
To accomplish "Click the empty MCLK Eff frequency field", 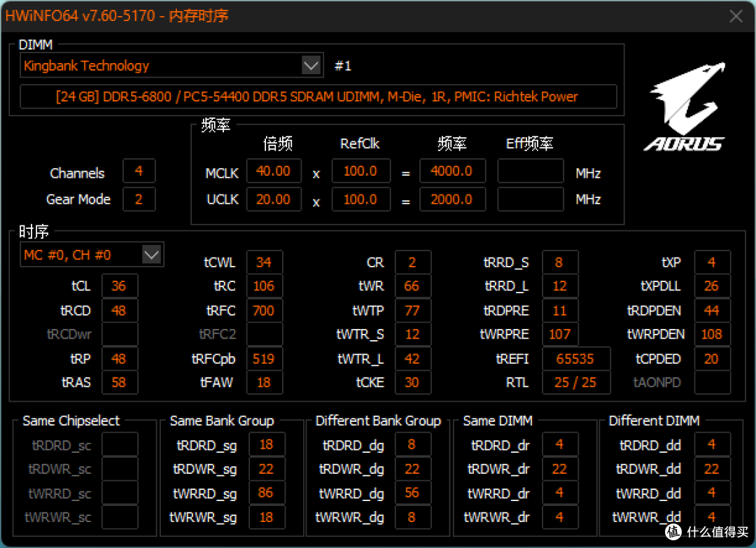I will pyautogui.click(x=530, y=171).
